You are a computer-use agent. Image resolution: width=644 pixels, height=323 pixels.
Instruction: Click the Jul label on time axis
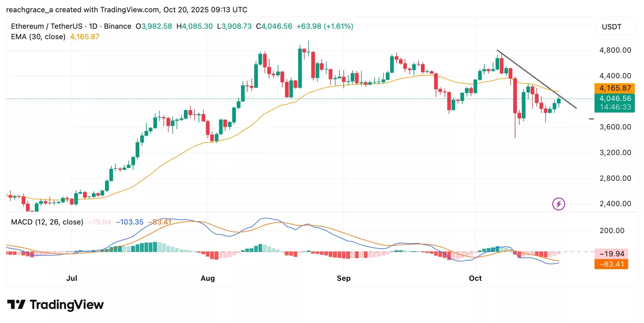tap(72, 278)
